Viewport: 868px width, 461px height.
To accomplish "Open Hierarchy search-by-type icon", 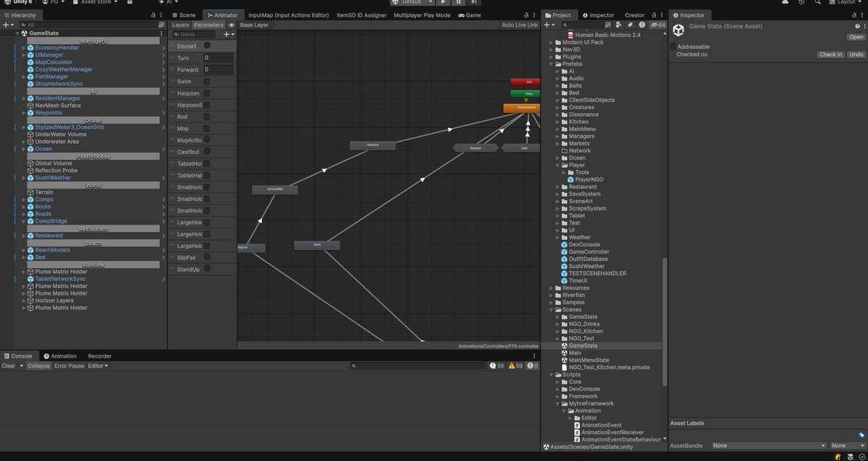I will tap(161, 25).
